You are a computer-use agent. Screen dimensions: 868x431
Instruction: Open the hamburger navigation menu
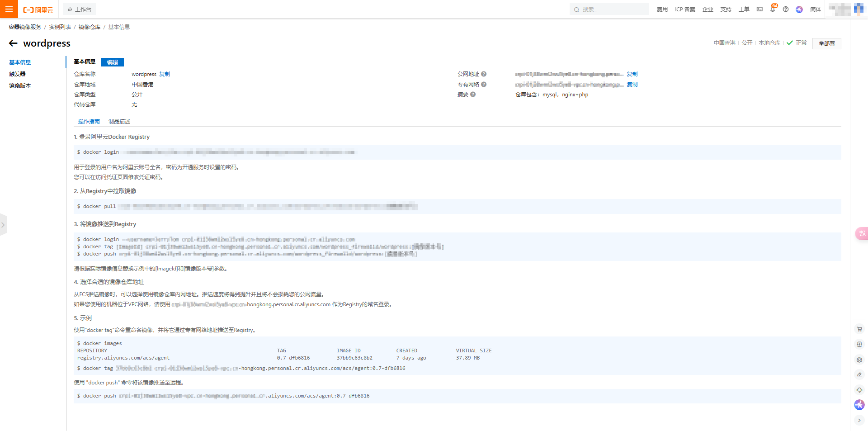click(x=9, y=9)
